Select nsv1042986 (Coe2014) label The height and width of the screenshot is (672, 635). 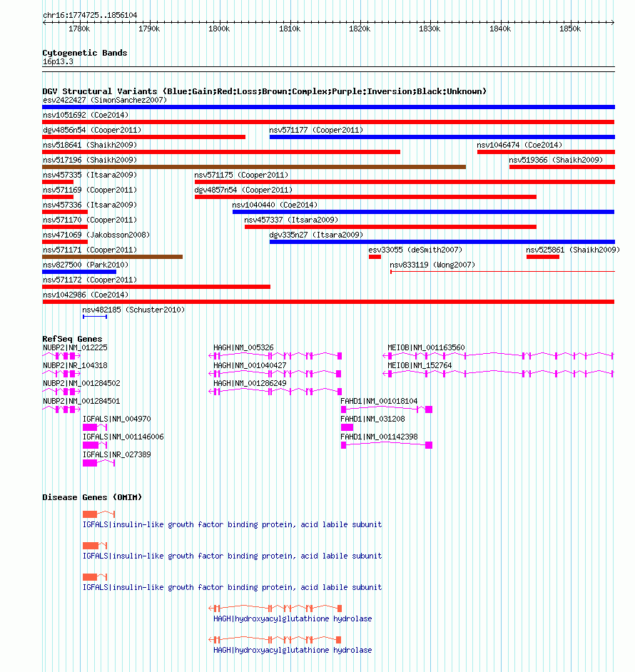[x=86, y=295]
